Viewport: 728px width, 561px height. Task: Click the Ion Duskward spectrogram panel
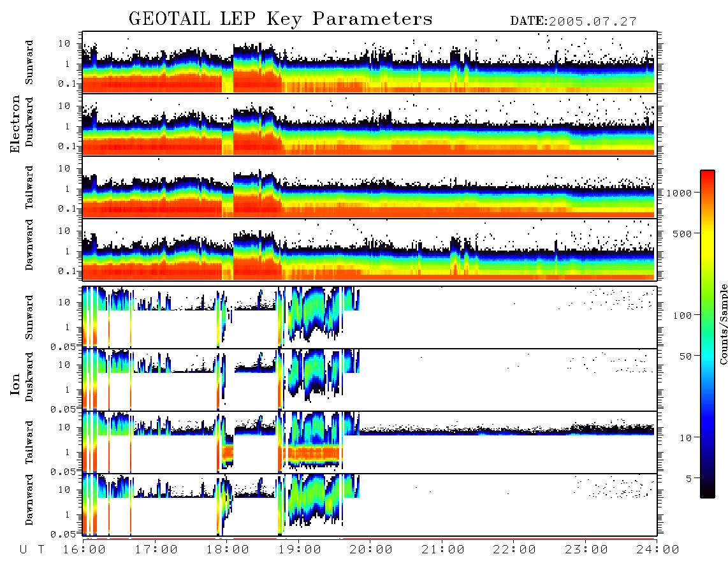point(370,379)
